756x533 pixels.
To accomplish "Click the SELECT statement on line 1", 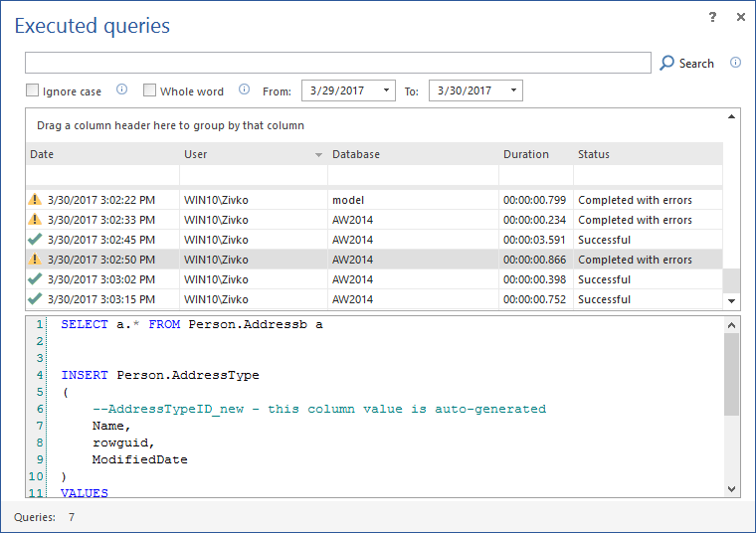I will (192, 324).
